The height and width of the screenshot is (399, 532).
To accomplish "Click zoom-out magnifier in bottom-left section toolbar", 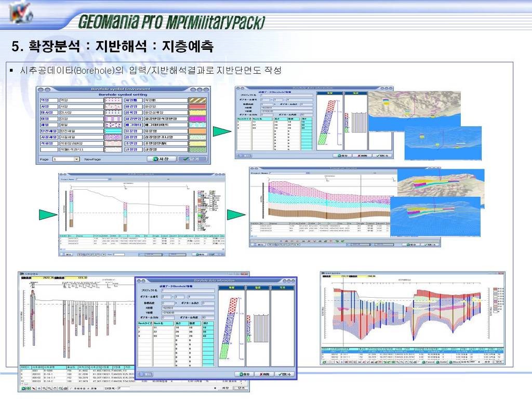I will [x=49, y=388].
